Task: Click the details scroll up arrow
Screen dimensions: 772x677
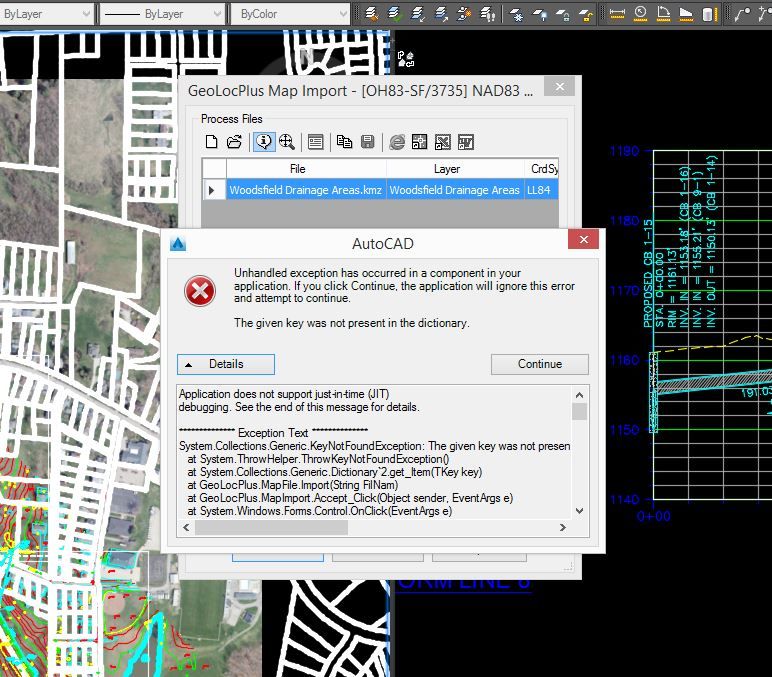Action: 579,395
